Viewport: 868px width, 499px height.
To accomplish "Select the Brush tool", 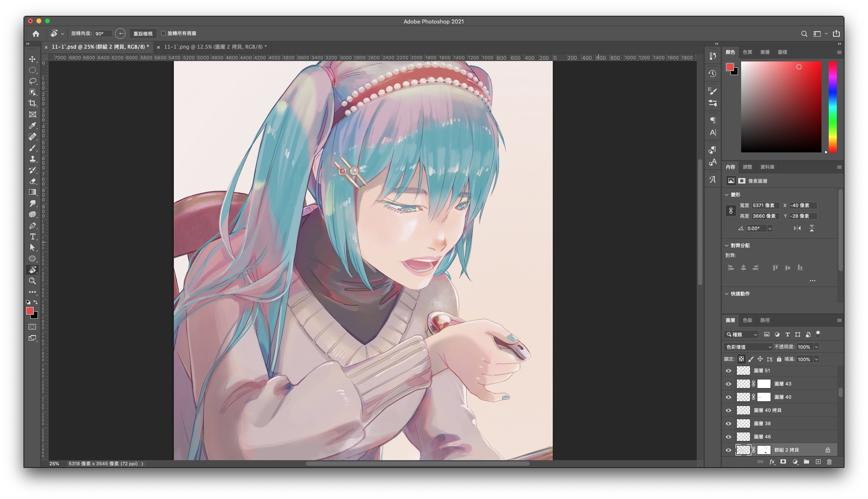I will 32,148.
